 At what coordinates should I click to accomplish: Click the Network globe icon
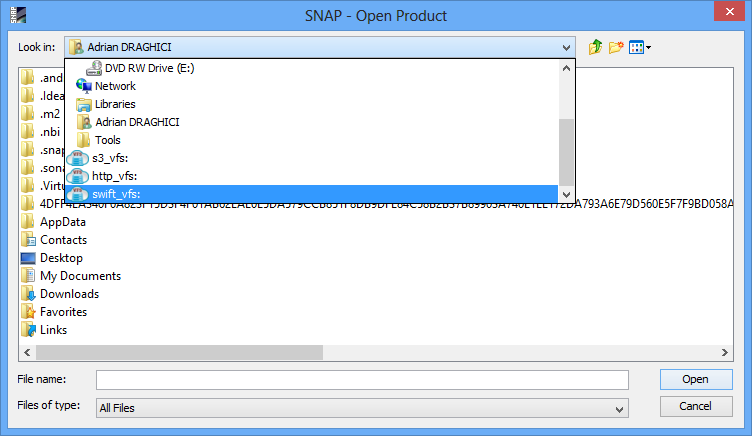click(84, 86)
